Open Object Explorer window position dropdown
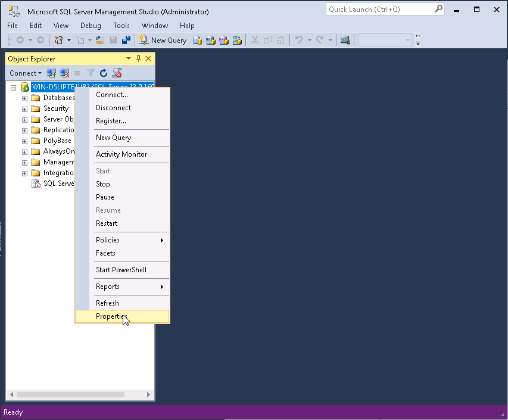This screenshot has height=420, width=508. [129, 58]
